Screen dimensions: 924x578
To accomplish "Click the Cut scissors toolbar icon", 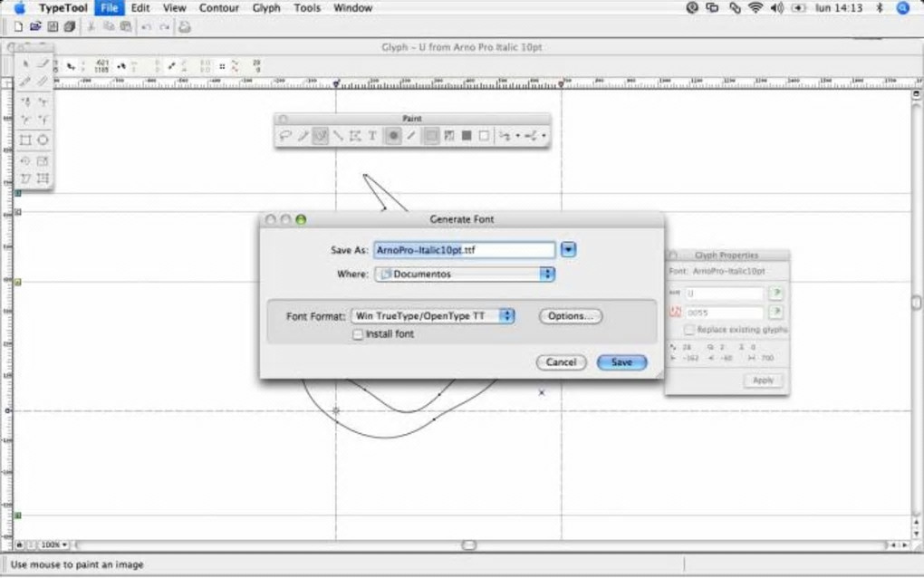I will click(x=91, y=26).
